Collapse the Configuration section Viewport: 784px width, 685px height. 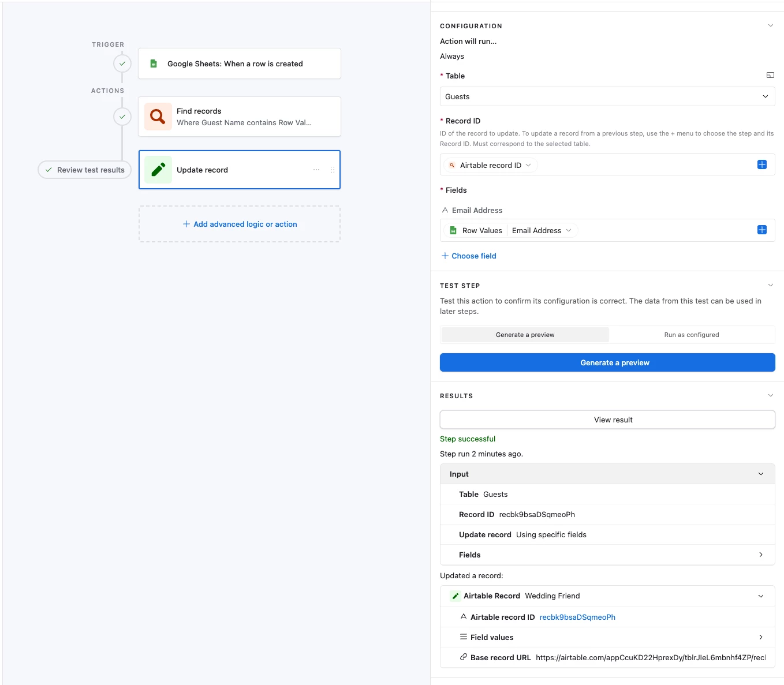pyautogui.click(x=770, y=25)
